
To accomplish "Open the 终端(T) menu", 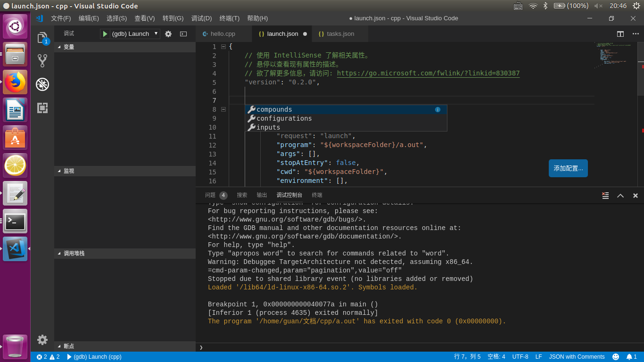I will pos(230,18).
